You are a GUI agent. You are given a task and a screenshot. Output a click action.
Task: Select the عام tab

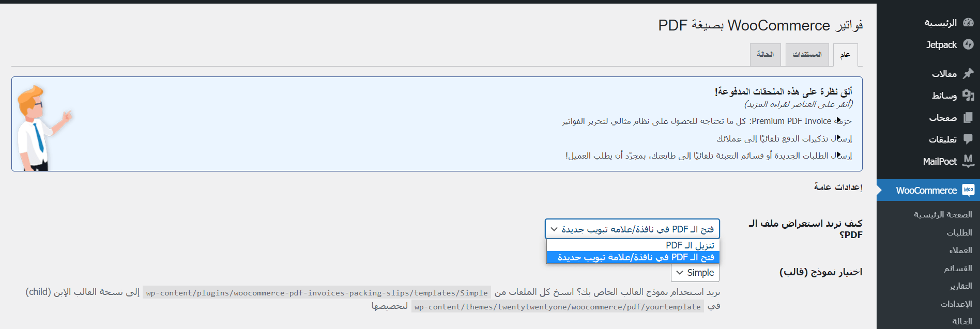(x=846, y=55)
